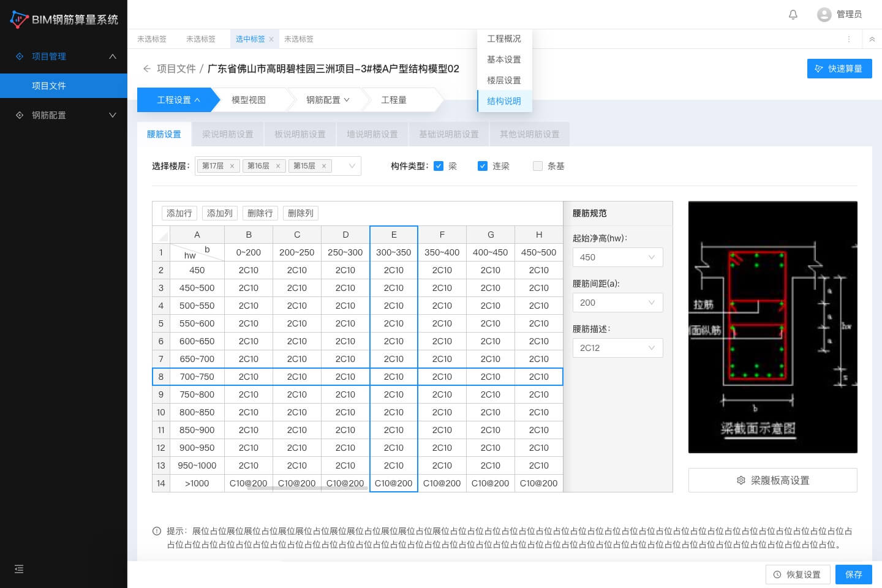Click the collapse-header double chevron icon
Image resolution: width=882 pixels, height=588 pixels.
872,39
